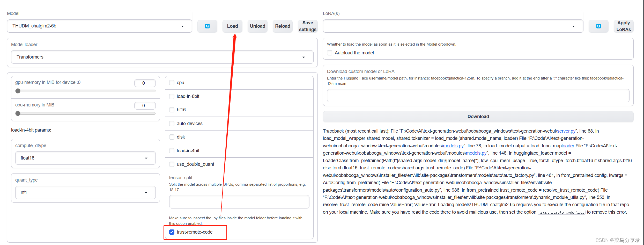Check the disk option
Image resolution: width=644 pixels, height=245 pixels.
[x=172, y=137]
